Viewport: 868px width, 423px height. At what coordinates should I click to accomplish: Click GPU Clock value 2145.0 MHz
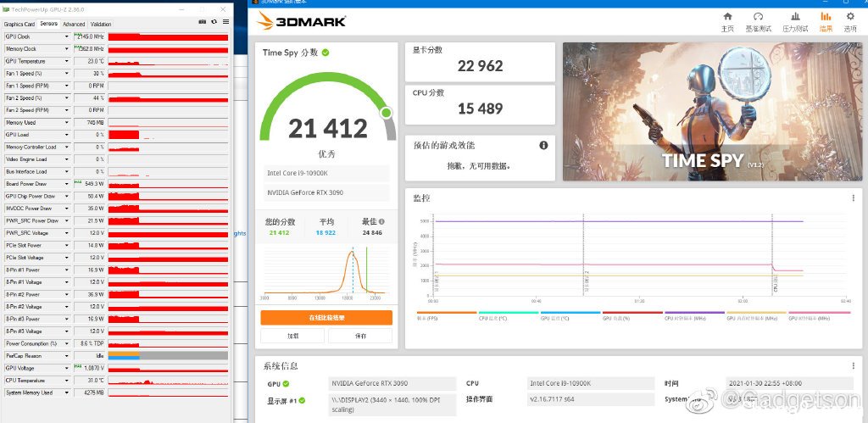click(x=89, y=36)
